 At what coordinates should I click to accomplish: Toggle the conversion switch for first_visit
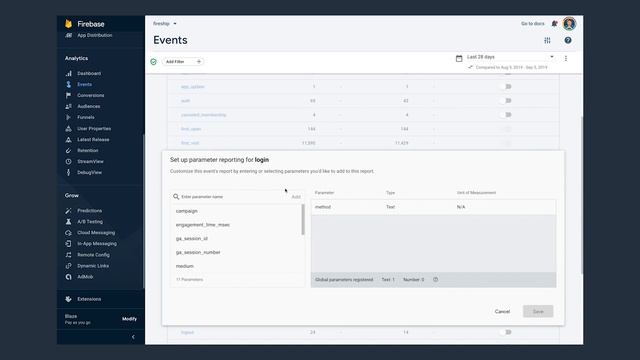506,143
